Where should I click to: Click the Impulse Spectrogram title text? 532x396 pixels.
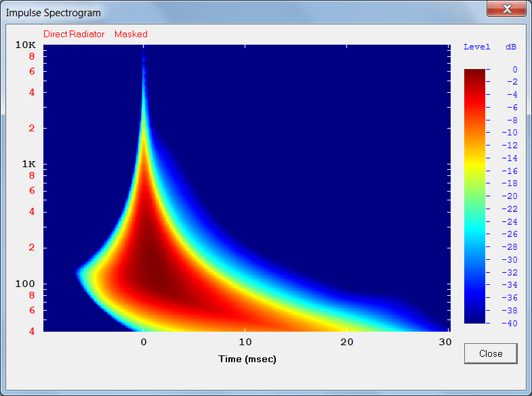[54, 13]
